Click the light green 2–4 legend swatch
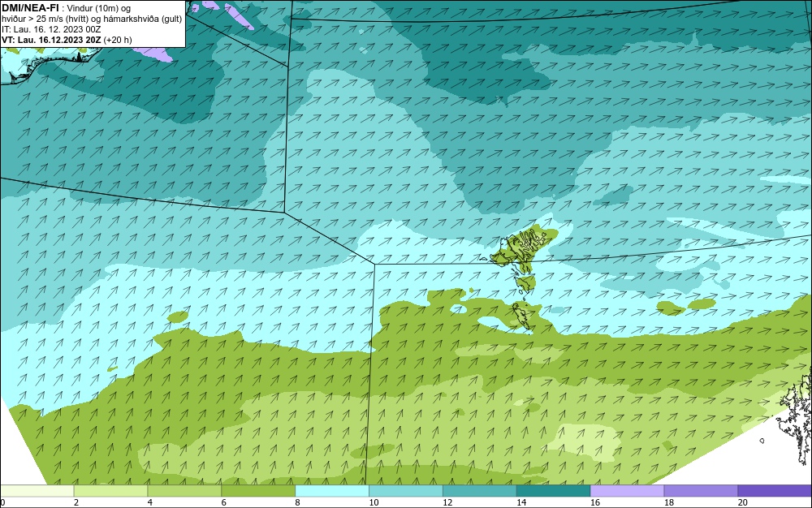The width and height of the screenshot is (812, 508). click(110, 491)
